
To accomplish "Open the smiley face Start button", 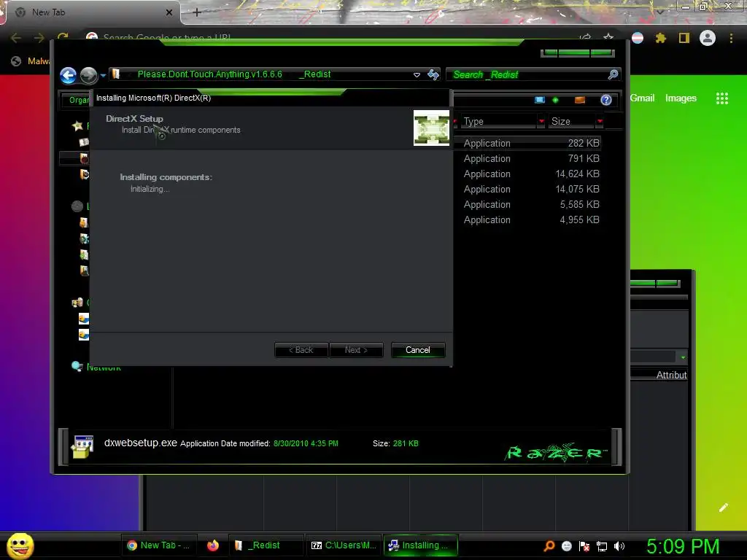I will [x=20, y=545].
